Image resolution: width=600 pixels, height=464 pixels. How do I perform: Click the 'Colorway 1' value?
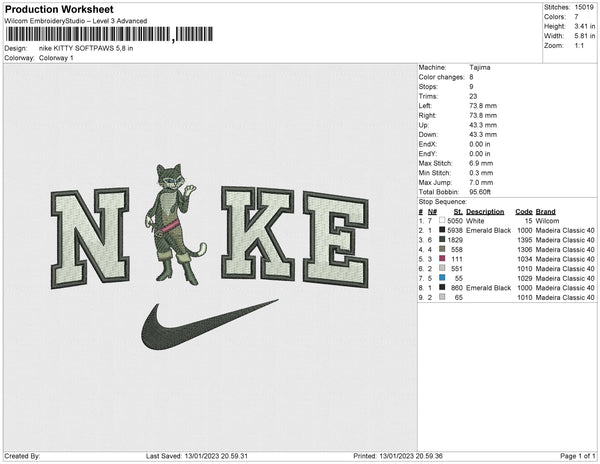[56, 58]
